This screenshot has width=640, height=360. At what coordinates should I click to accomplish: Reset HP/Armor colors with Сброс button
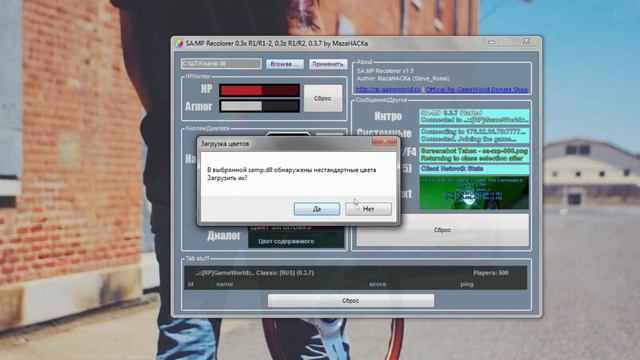[x=322, y=98]
